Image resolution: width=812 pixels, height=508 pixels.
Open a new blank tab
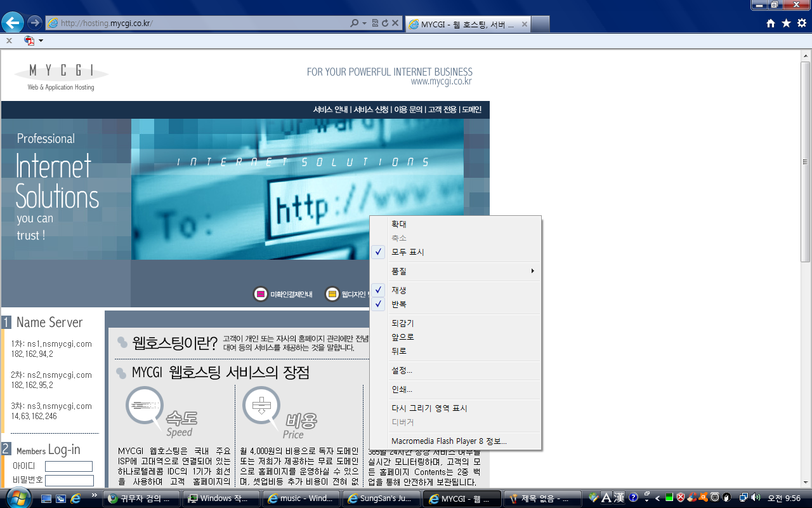coord(540,24)
